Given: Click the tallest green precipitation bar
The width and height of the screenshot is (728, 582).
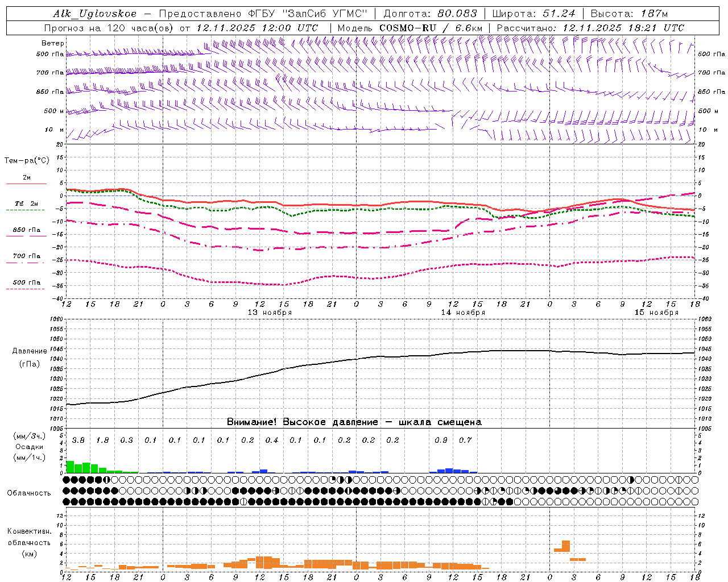Looking at the screenshot, I should click(71, 467).
